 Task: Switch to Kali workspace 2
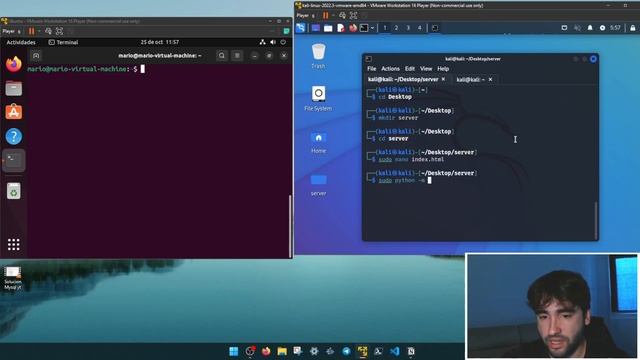[396, 28]
